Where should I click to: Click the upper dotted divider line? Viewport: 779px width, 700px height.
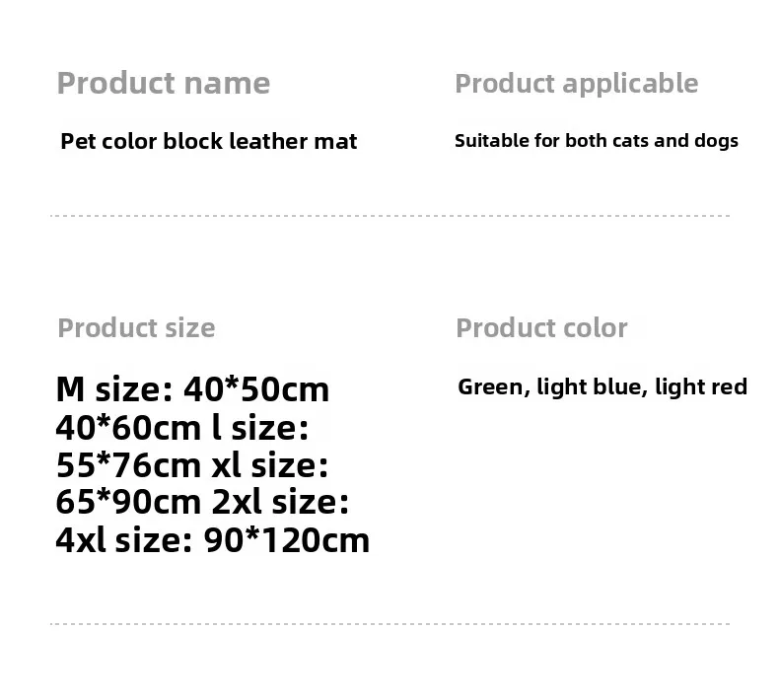pos(389,215)
